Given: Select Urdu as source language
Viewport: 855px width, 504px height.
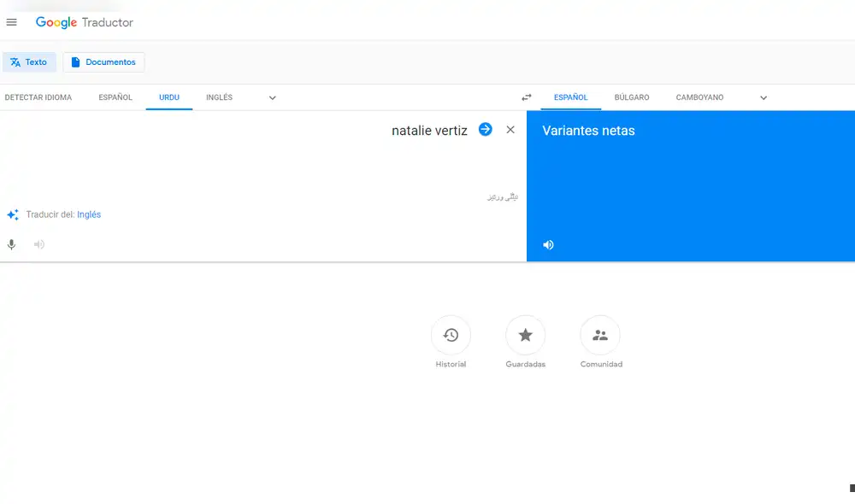Looking at the screenshot, I should 169,97.
